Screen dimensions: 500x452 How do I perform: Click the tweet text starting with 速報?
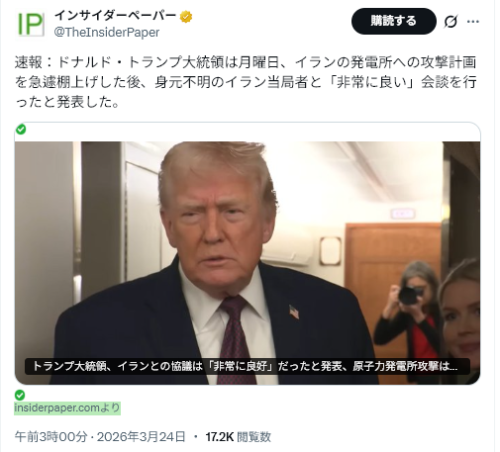[246, 82]
